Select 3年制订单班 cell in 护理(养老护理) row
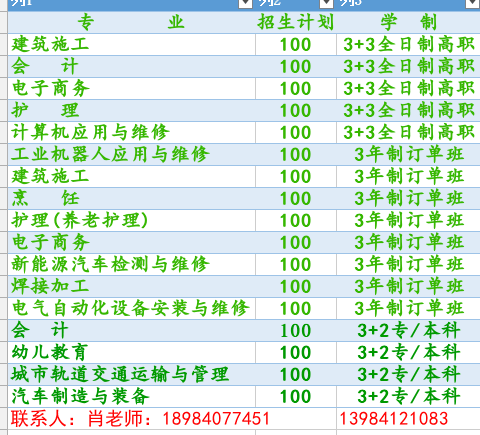480x435 pixels. pyautogui.click(x=408, y=220)
